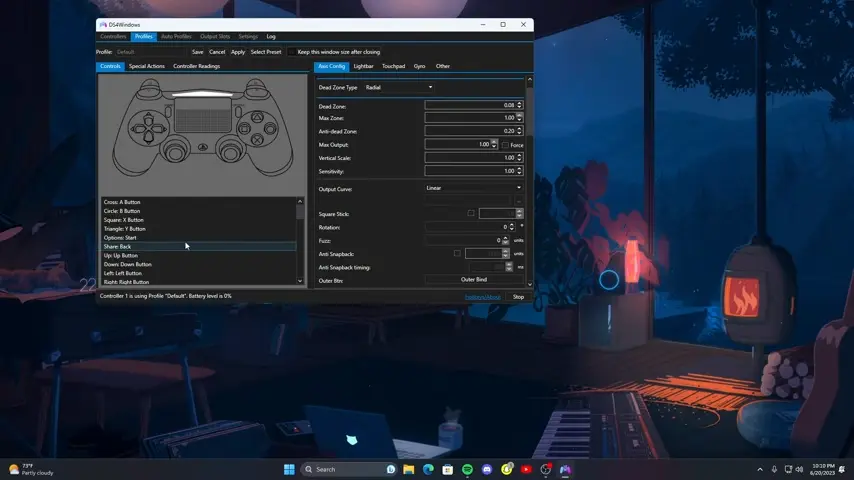Click the microphone tray icon
Screen dimensions: 854x480
[774, 469]
